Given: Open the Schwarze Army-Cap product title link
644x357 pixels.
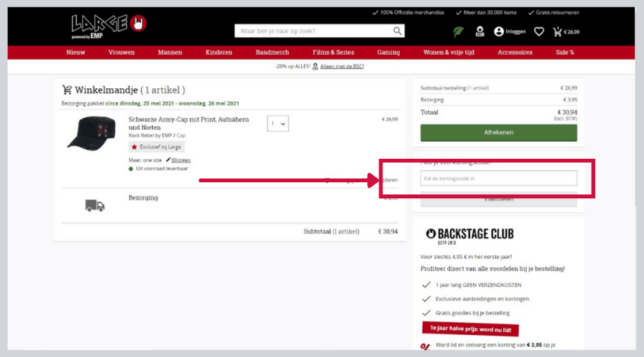Looking at the screenshot, I should [x=188, y=124].
